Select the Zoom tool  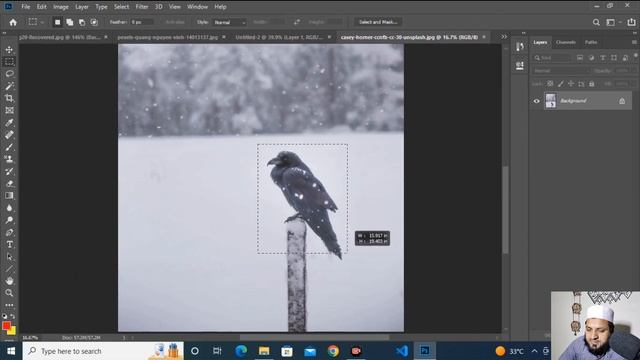click(x=9, y=293)
